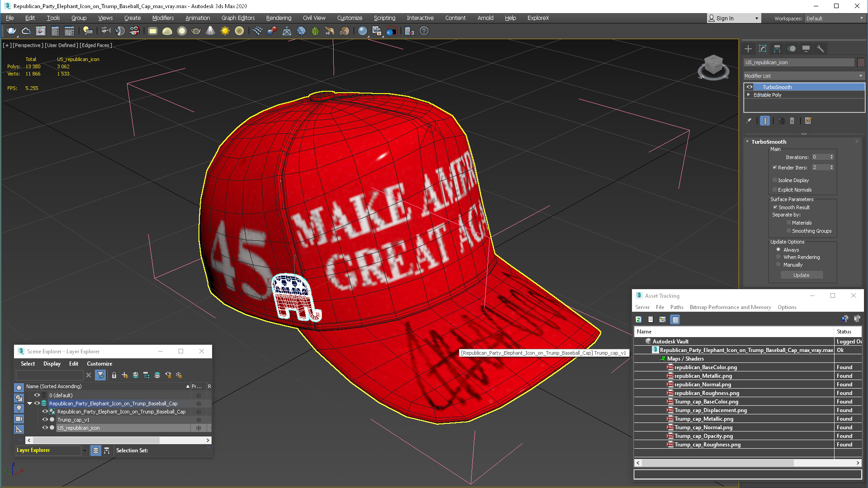The height and width of the screenshot is (488, 868).
Task: Open the Modifiers menu
Action: point(163,18)
